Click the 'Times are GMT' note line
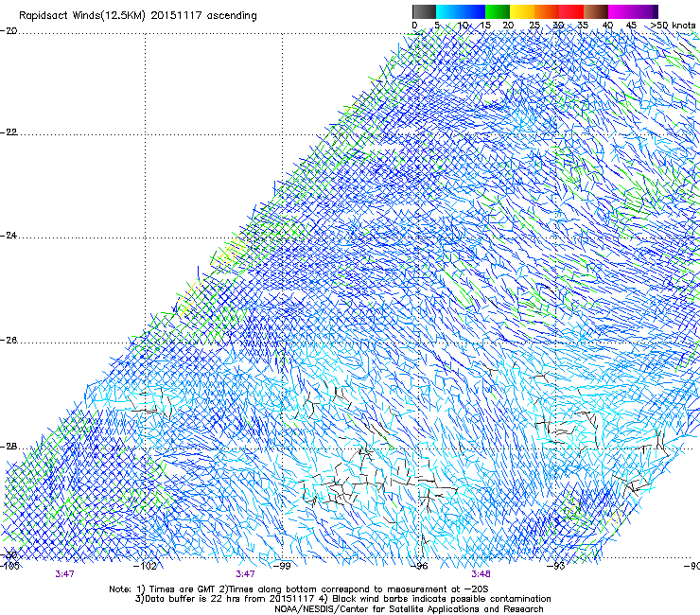Screen dimensions: 700x615 pyautogui.click(x=299, y=589)
